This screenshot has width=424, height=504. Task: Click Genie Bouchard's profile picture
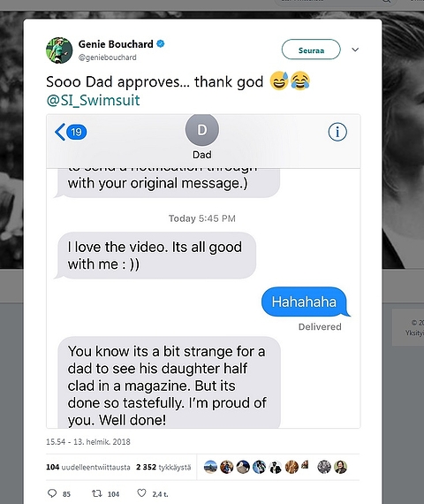[x=59, y=50]
